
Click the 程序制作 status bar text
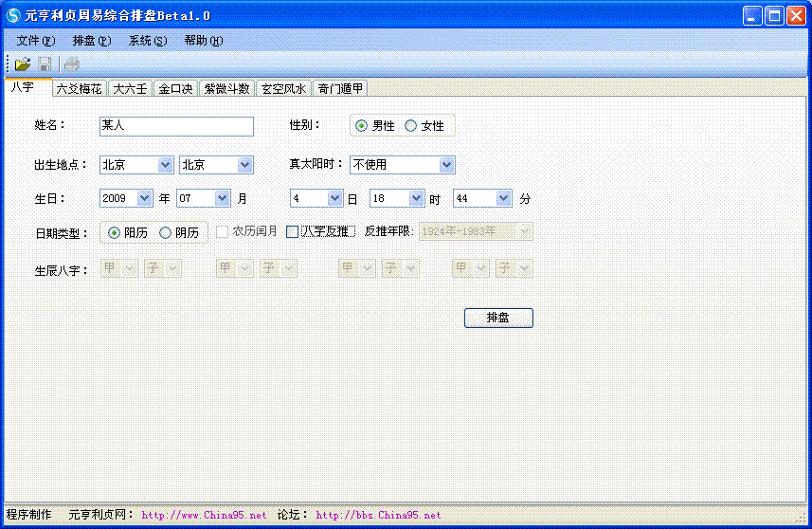coord(28,515)
